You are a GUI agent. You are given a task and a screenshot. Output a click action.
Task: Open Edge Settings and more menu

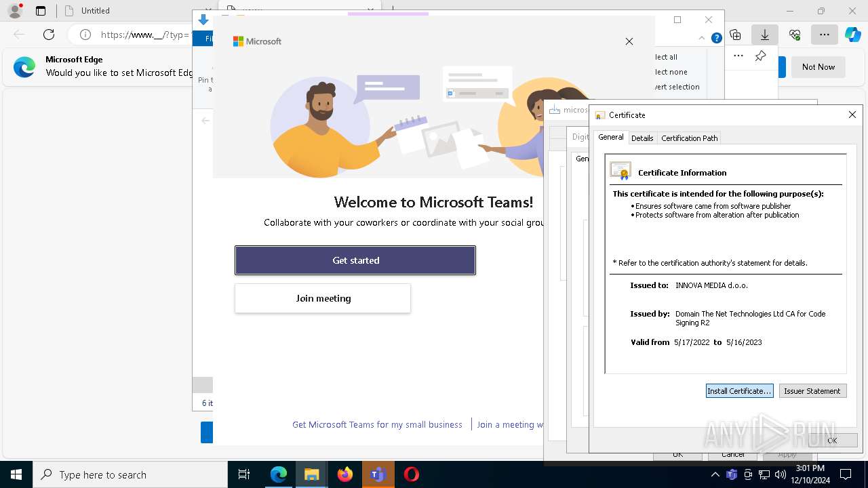click(824, 35)
